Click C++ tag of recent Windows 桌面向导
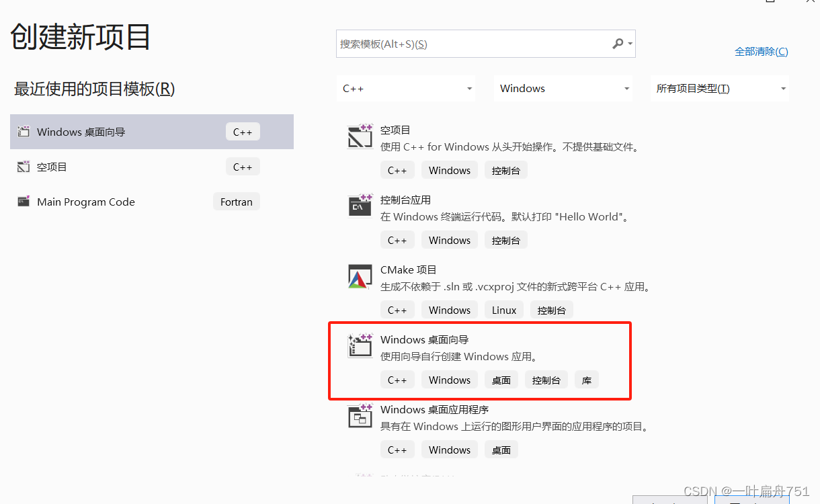The height and width of the screenshot is (504, 820). (x=243, y=132)
